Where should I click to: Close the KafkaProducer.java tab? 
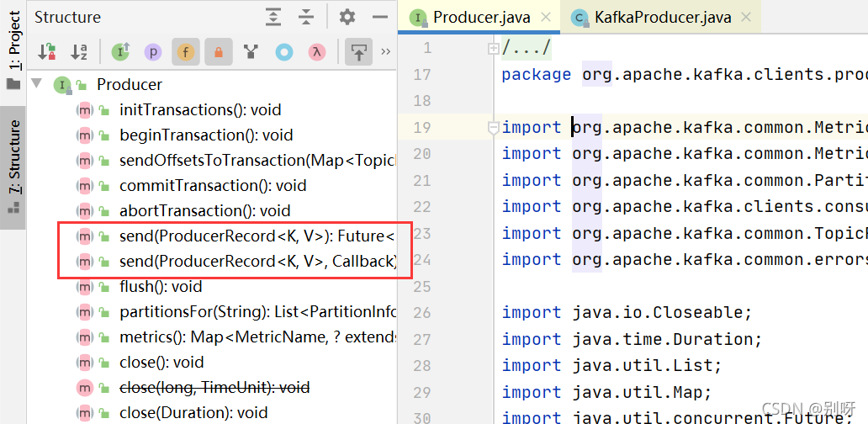[746, 17]
